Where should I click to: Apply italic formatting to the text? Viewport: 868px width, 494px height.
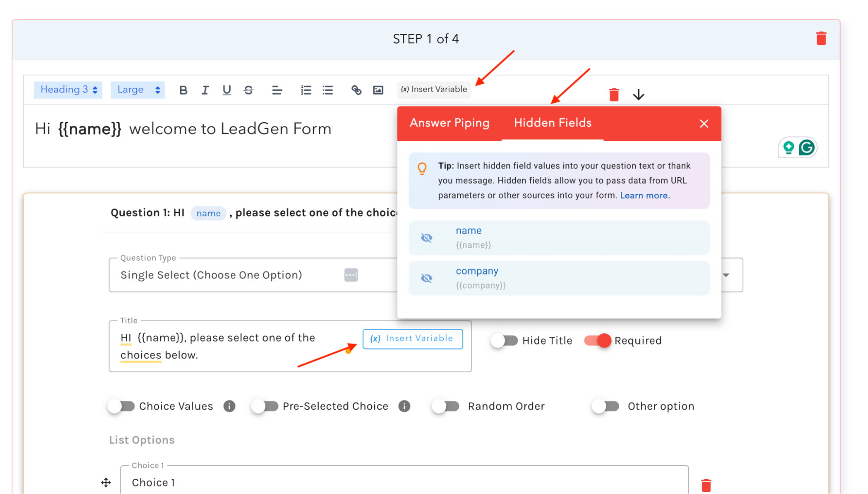pyautogui.click(x=205, y=90)
